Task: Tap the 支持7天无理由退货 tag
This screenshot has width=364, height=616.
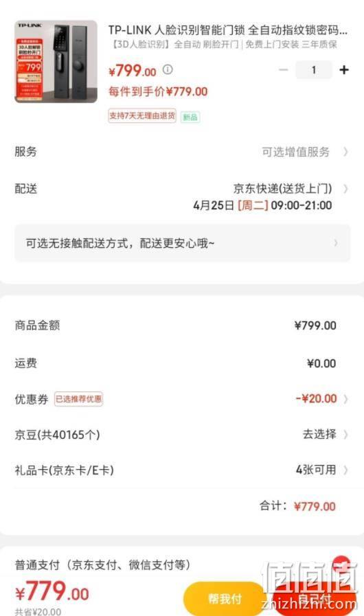Action: (142, 116)
